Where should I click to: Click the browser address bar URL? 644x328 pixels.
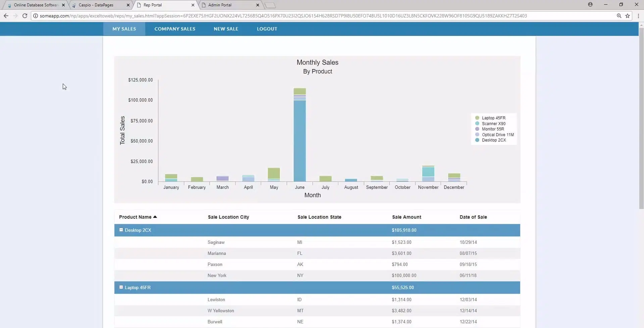pyautogui.click(x=282, y=16)
